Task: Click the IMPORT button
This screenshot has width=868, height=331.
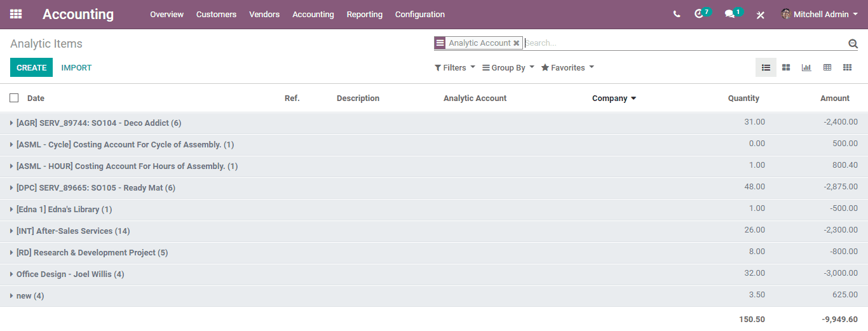Action: click(76, 67)
